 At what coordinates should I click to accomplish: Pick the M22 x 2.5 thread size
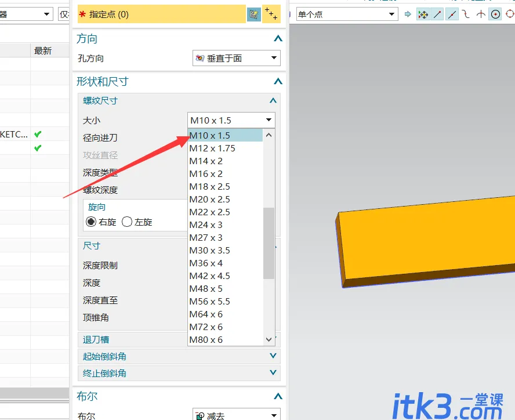[x=225, y=212]
